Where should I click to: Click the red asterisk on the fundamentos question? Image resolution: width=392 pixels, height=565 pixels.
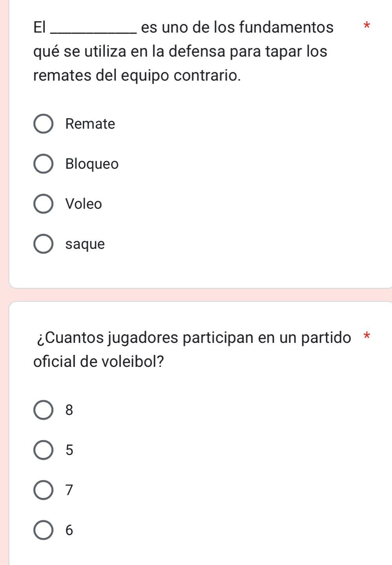pos(367,27)
